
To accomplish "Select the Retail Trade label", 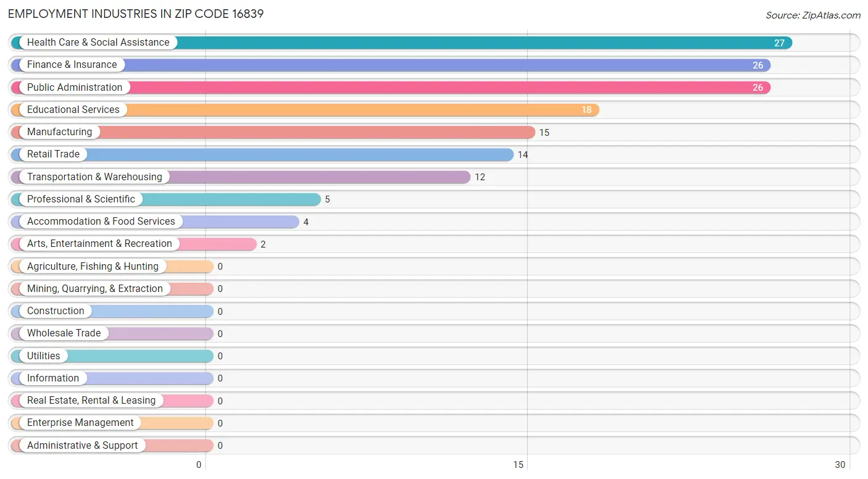I will click(x=53, y=154).
